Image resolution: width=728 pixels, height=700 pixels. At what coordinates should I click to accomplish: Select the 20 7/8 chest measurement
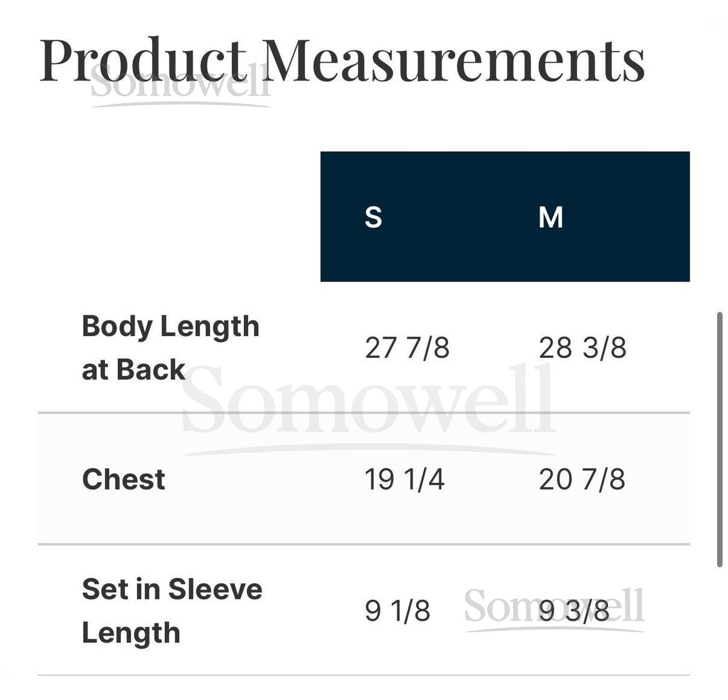582,480
